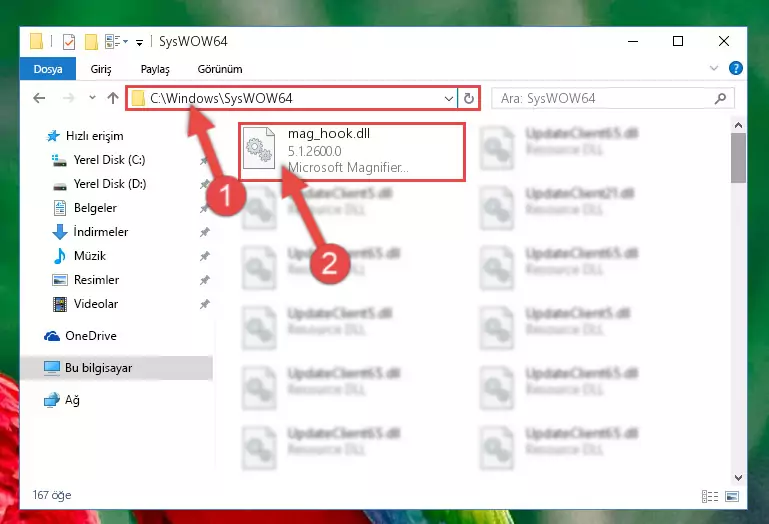
Task: Click pin icon beside Resimler
Action: click(205, 280)
